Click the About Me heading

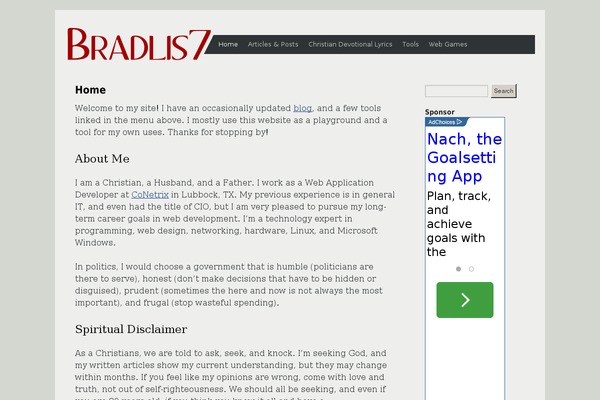point(102,159)
